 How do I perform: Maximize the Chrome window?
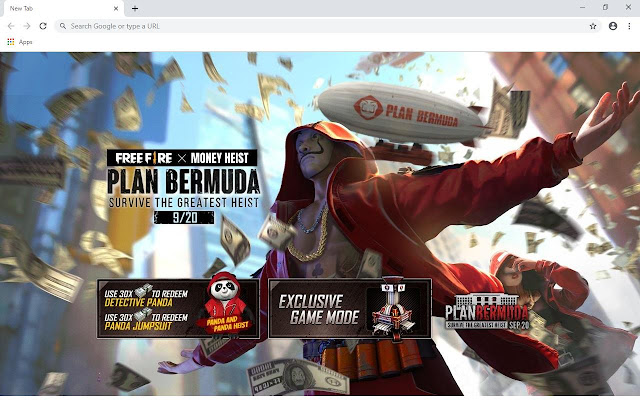click(x=605, y=7)
